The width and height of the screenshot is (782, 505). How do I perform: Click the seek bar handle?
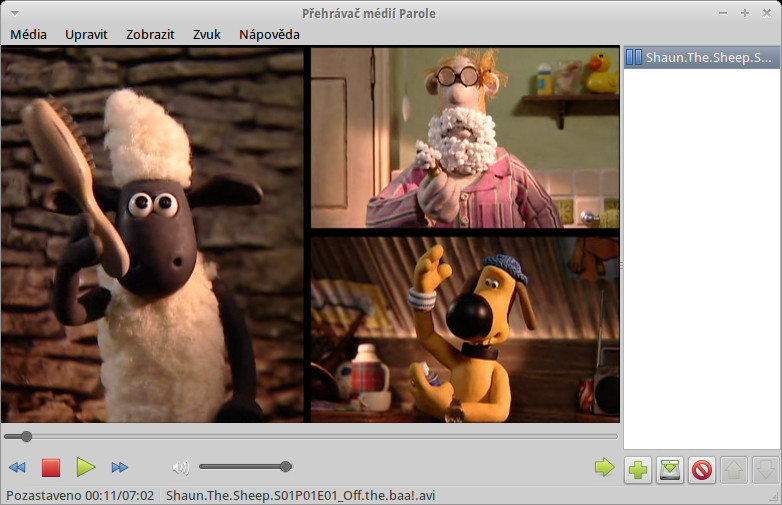coord(26,437)
